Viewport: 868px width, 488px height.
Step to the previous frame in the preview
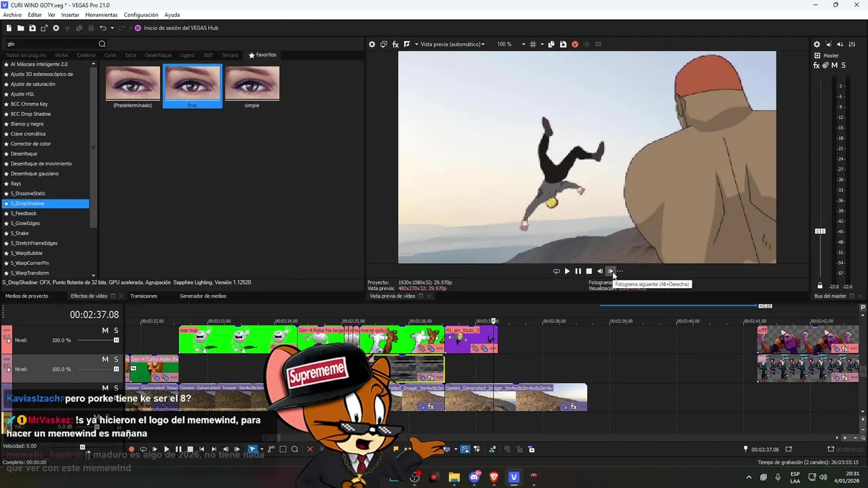pos(599,271)
